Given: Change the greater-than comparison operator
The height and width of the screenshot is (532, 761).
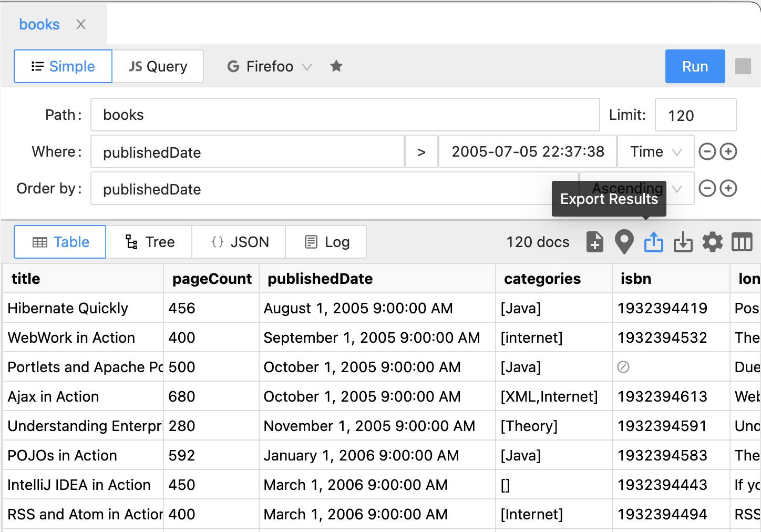Looking at the screenshot, I should coord(421,152).
